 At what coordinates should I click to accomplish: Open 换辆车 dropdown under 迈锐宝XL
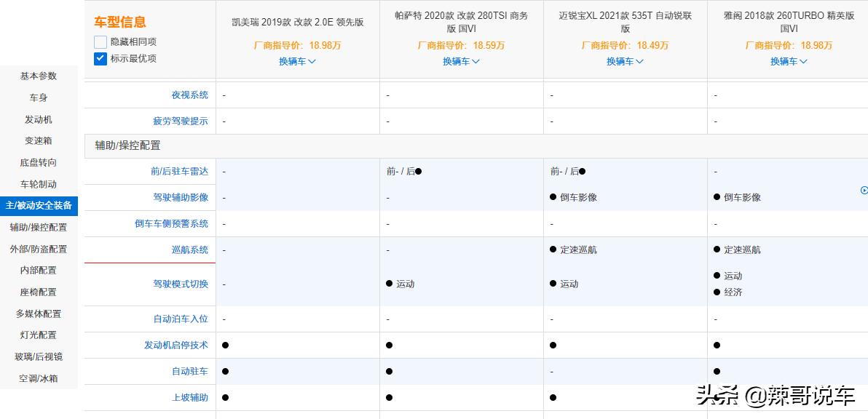coord(625,61)
